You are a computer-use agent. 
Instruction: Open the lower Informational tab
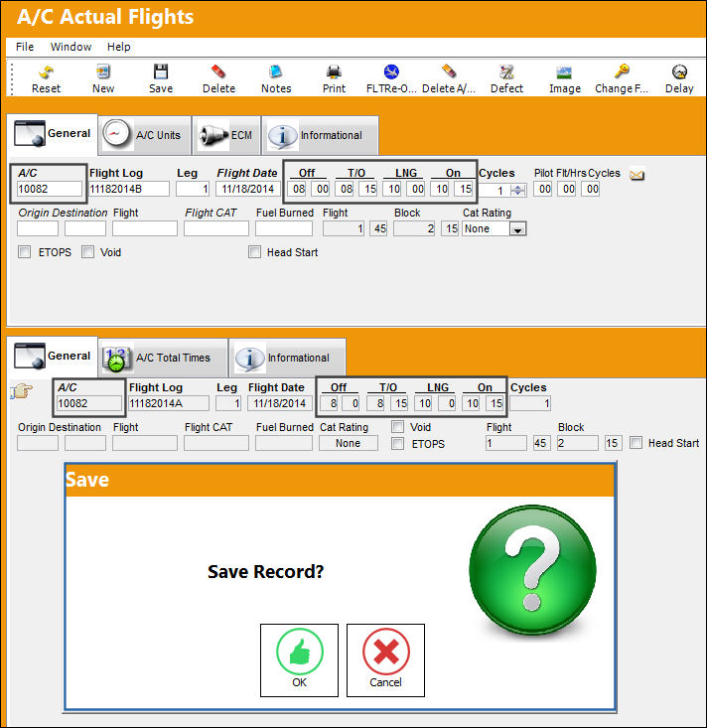287,358
